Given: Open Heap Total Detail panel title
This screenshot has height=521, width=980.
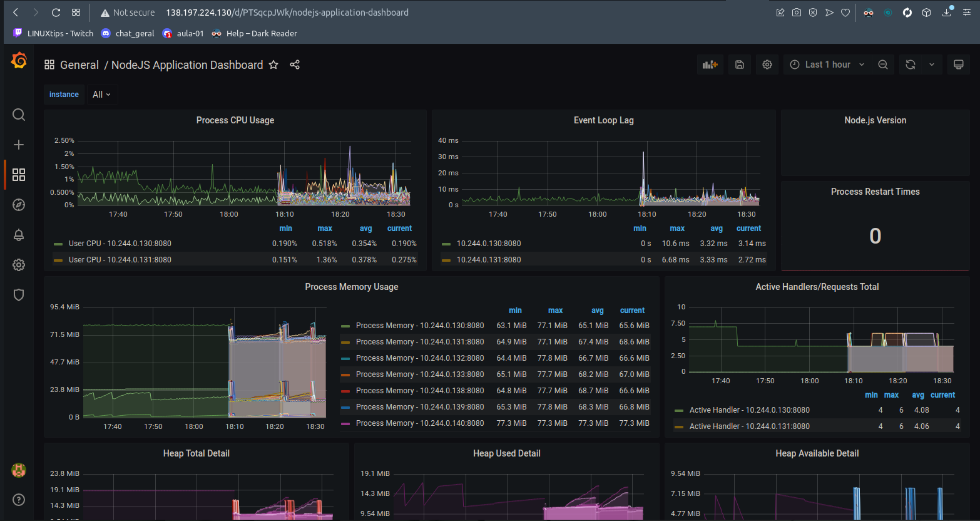Looking at the screenshot, I should 197,453.
